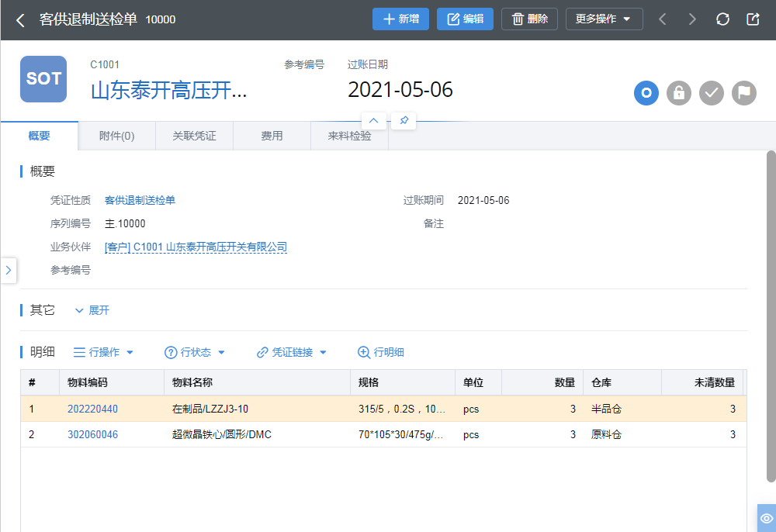The image size is (776, 532).
Task: Click the 单位 column header
Action: tap(479, 382)
